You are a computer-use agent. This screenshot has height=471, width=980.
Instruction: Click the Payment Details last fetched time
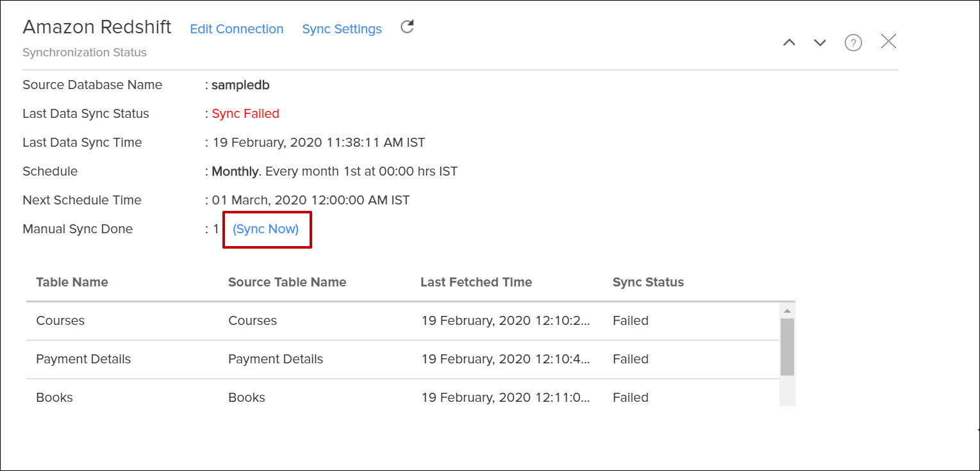[506, 359]
